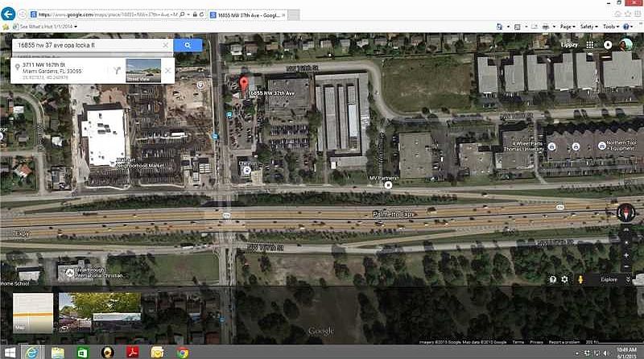Screen dimensions: 644x359
Task: Zoom in with the plus button
Action: [626, 255]
